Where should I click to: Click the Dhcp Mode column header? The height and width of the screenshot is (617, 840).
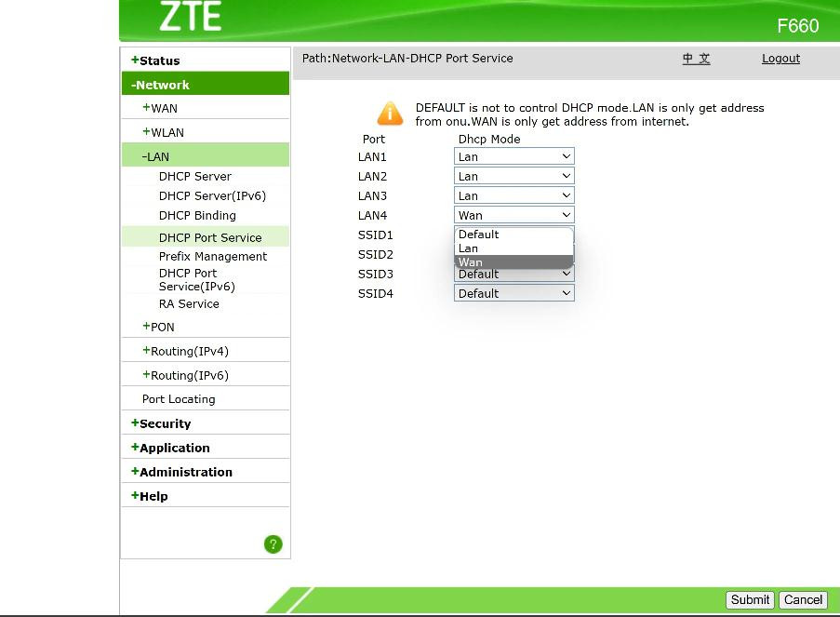[489, 139]
